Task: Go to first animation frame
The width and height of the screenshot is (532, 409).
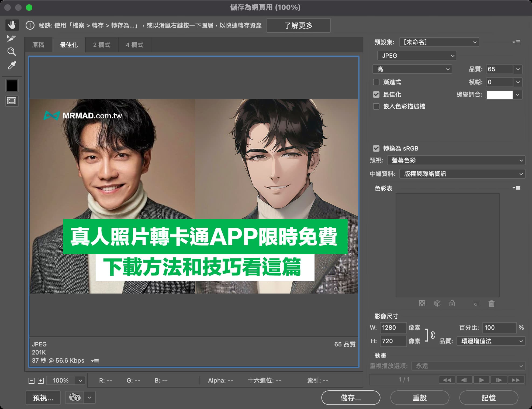Action: point(447,380)
